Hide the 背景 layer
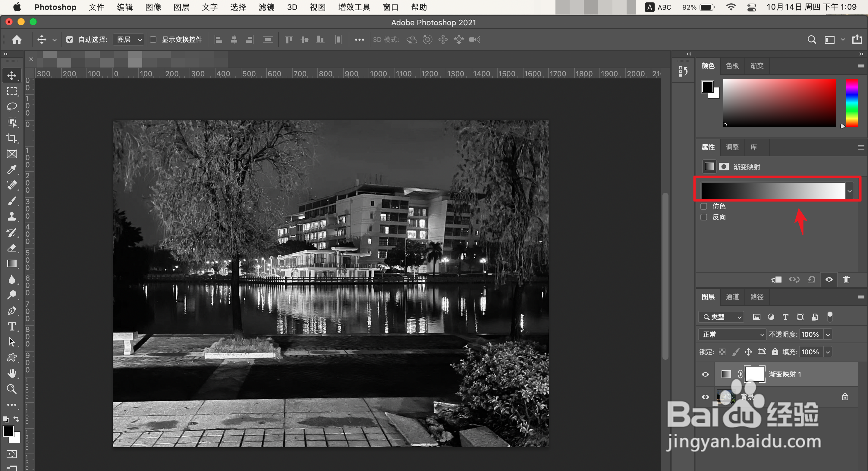The image size is (868, 471). [705, 397]
